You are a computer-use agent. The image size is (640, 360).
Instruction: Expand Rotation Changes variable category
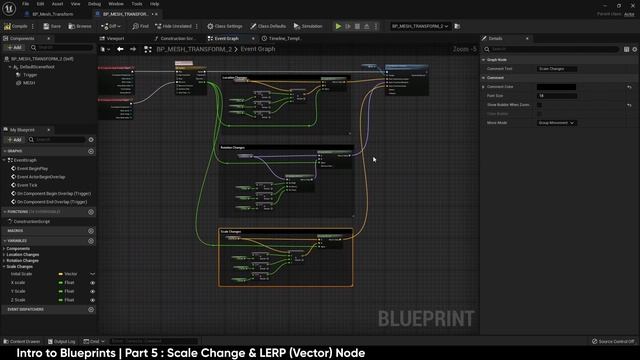(4, 260)
